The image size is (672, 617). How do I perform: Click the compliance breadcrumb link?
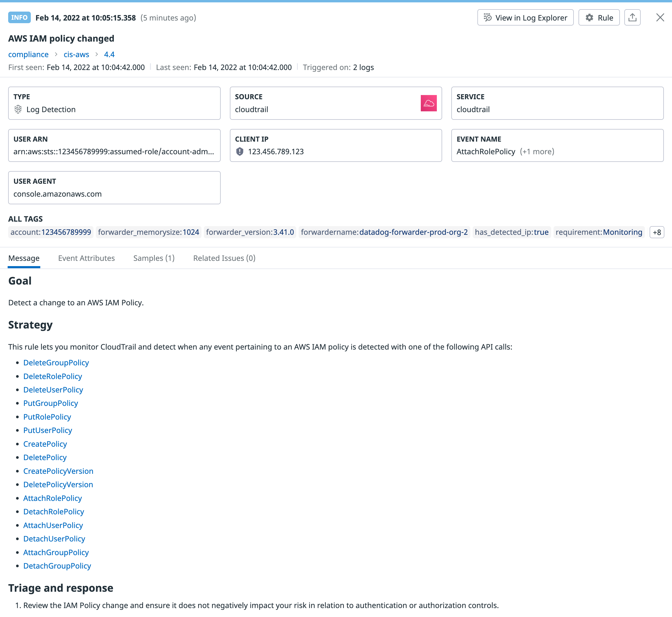28,54
